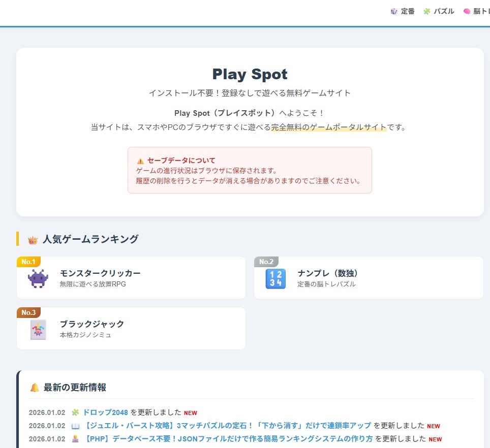Click the crown icon next to 人気ゲームランキング

tap(34, 239)
